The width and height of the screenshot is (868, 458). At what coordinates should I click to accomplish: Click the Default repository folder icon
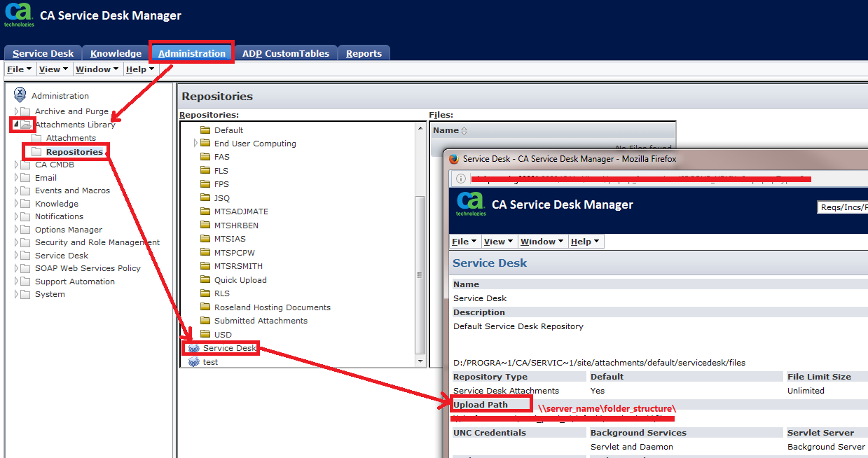pyautogui.click(x=205, y=130)
